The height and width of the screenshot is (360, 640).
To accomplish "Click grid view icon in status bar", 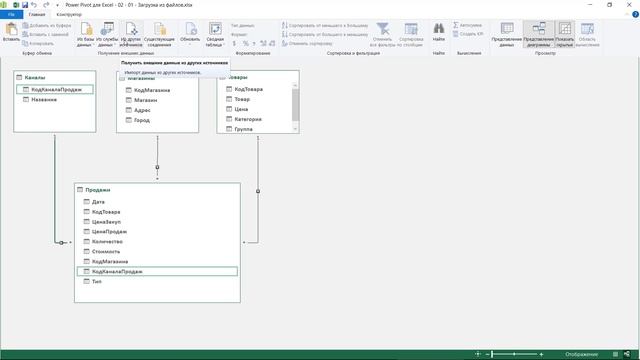I will 616,354.
